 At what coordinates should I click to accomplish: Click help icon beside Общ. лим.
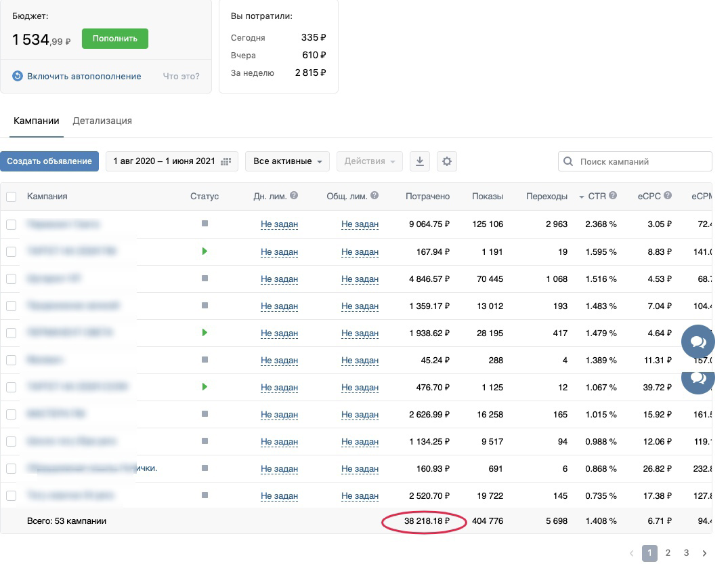pyautogui.click(x=374, y=196)
